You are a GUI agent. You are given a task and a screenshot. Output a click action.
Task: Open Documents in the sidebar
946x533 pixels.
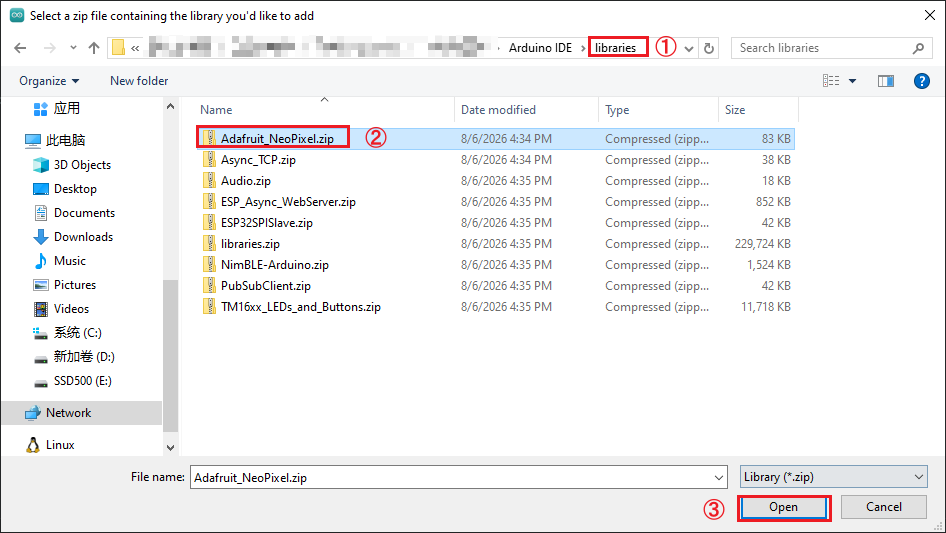[84, 213]
